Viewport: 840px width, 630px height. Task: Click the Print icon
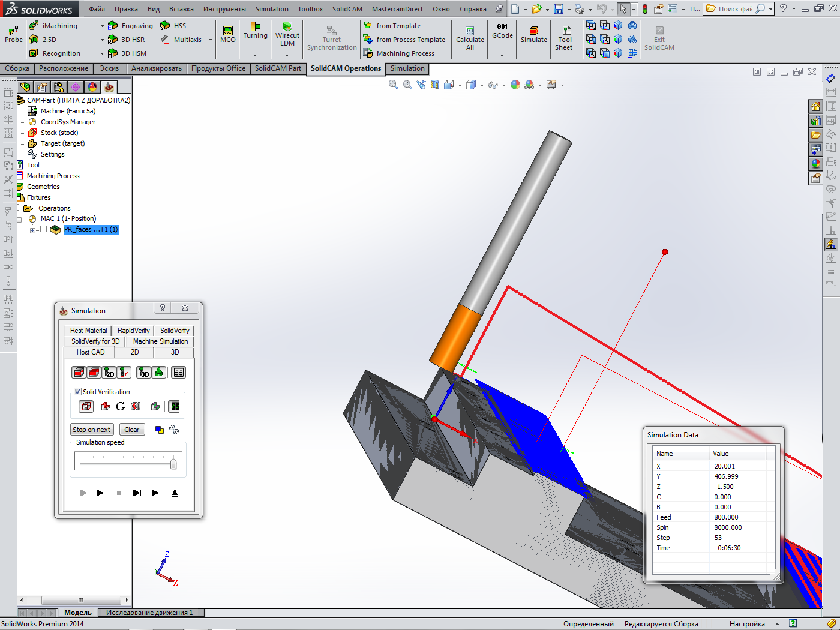pos(580,9)
